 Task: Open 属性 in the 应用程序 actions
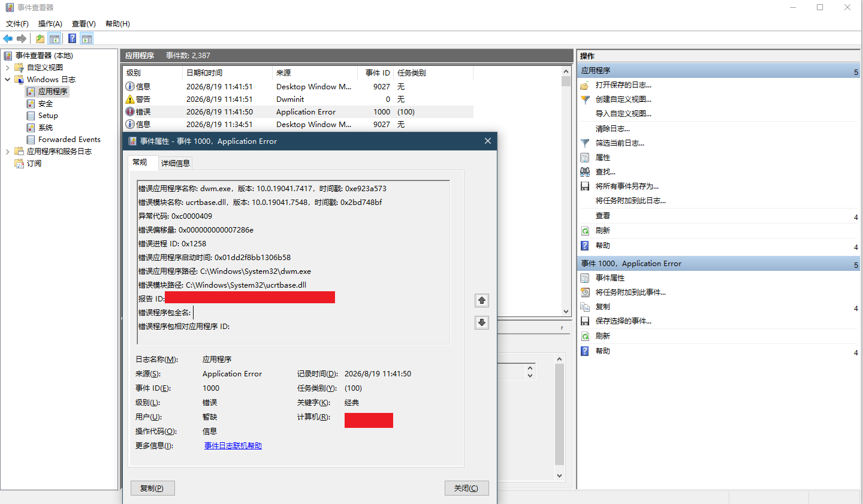pyautogui.click(x=603, y=158)
